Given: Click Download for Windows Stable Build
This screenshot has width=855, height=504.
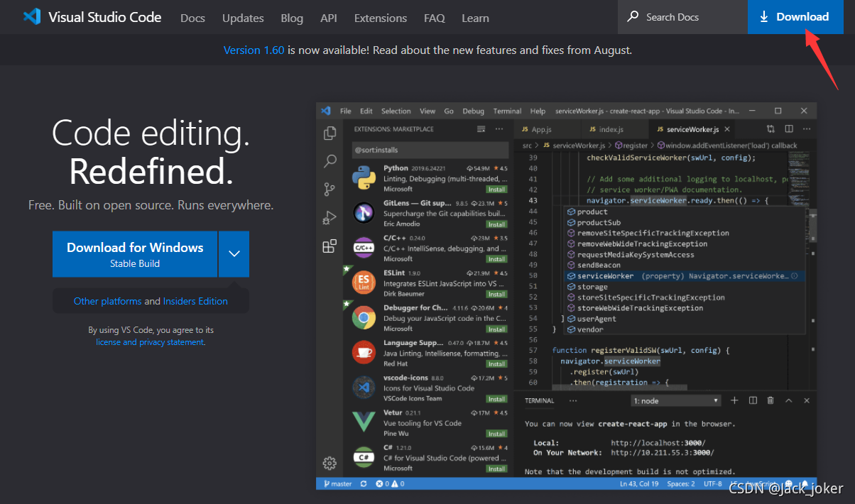Looking at the screenshot, I should [x=135, y=254].
